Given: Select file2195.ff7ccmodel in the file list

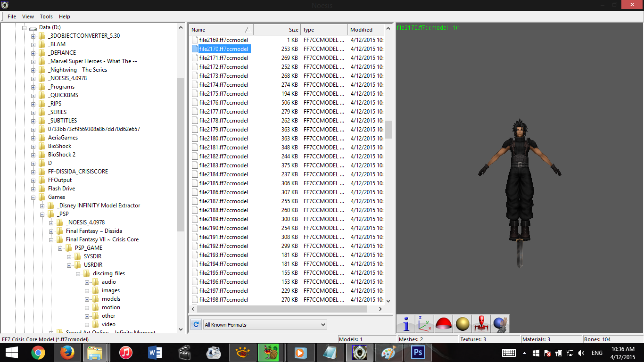Looking at the screenshot, I should point(223,272).
